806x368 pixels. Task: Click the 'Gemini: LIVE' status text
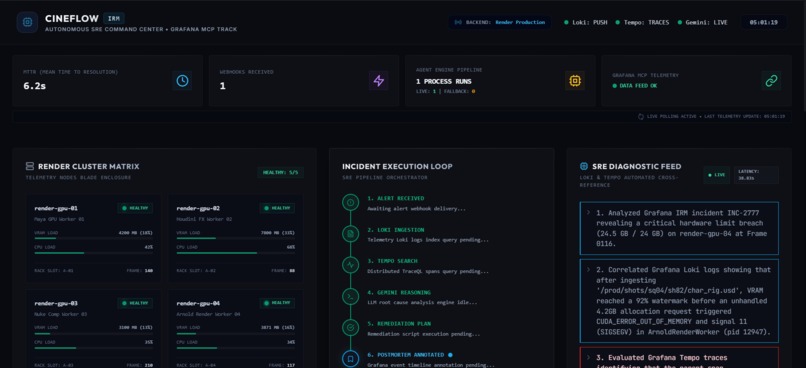(x=707, y=23)
